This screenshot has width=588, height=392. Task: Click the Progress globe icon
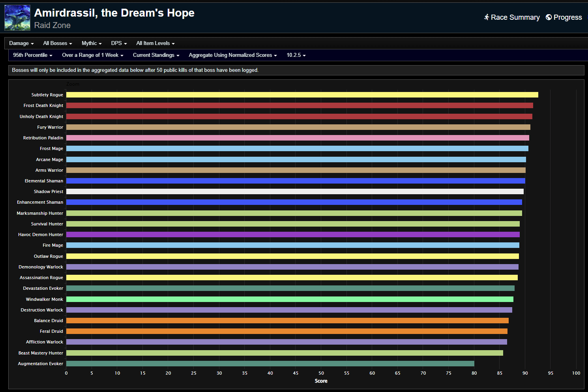tap(549, 17)
